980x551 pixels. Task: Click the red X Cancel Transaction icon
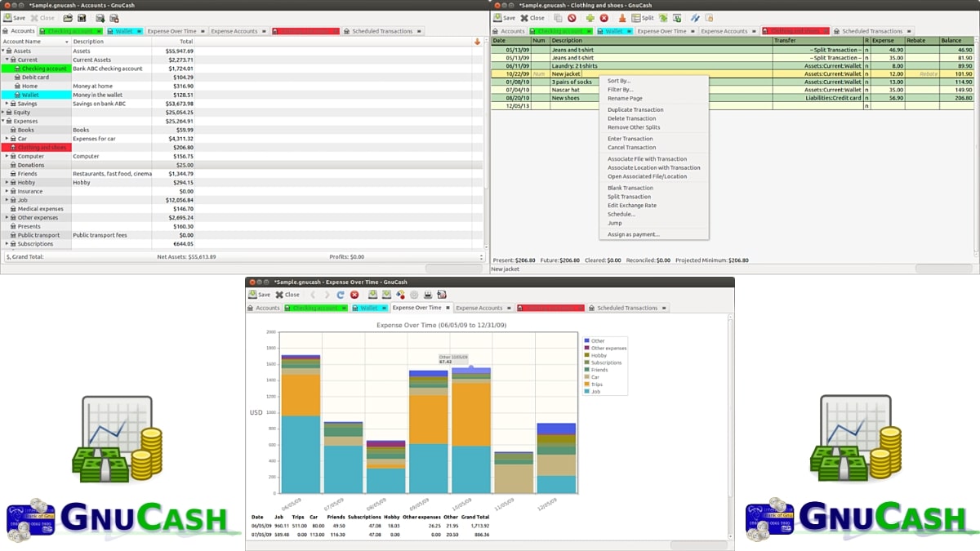(604, 18)
